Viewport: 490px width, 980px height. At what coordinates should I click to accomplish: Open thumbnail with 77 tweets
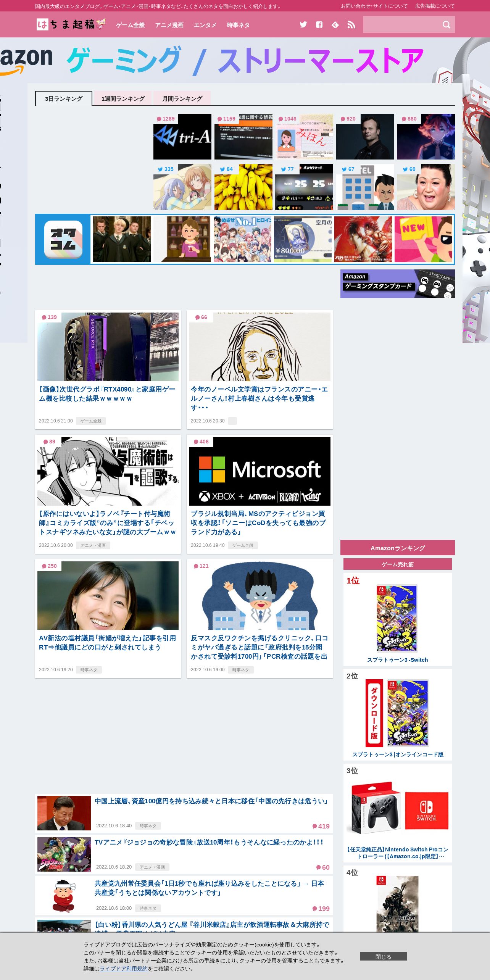(304, 187)
